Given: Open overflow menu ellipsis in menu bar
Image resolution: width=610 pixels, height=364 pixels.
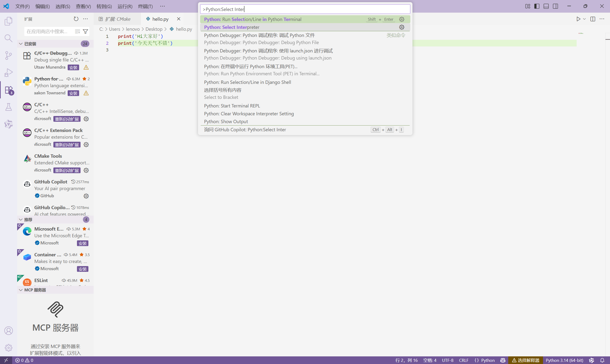Looking at the screenshot, I should tap(162, 6).
